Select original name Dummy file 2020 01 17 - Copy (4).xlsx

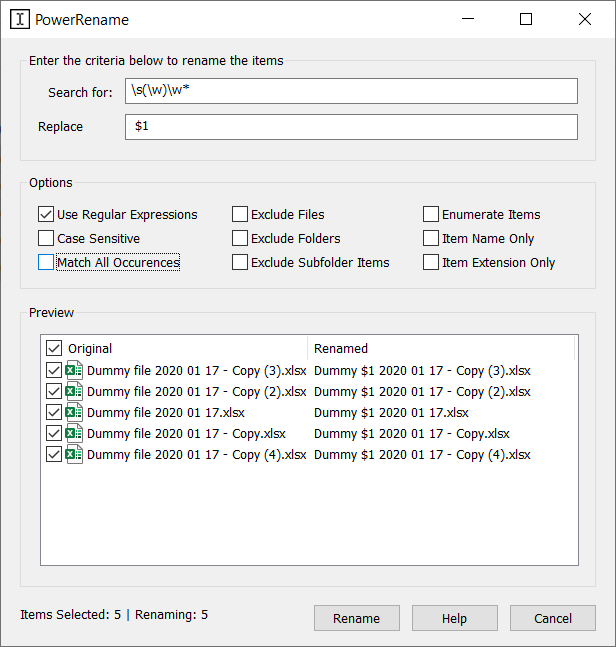pyautogui.click(x=197, y=455)
